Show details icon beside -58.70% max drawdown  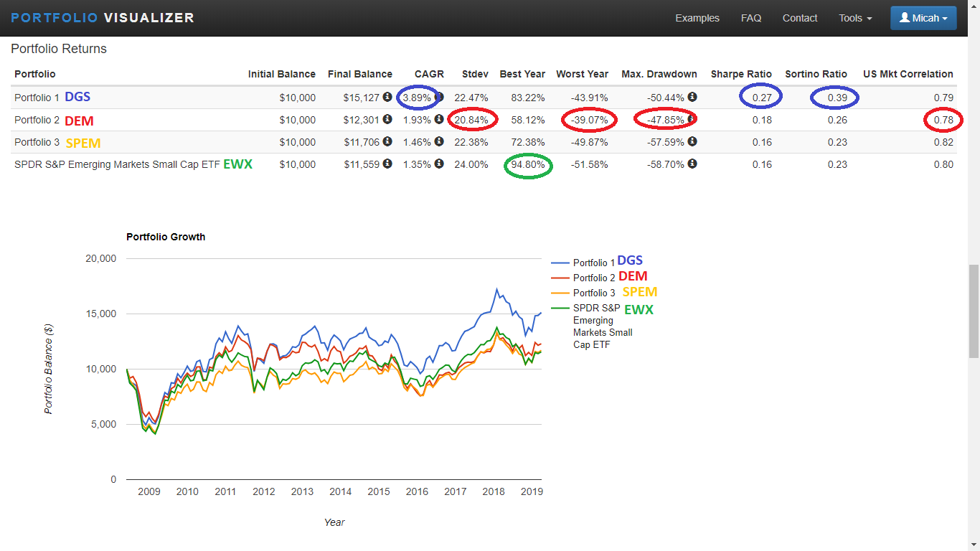692,164
